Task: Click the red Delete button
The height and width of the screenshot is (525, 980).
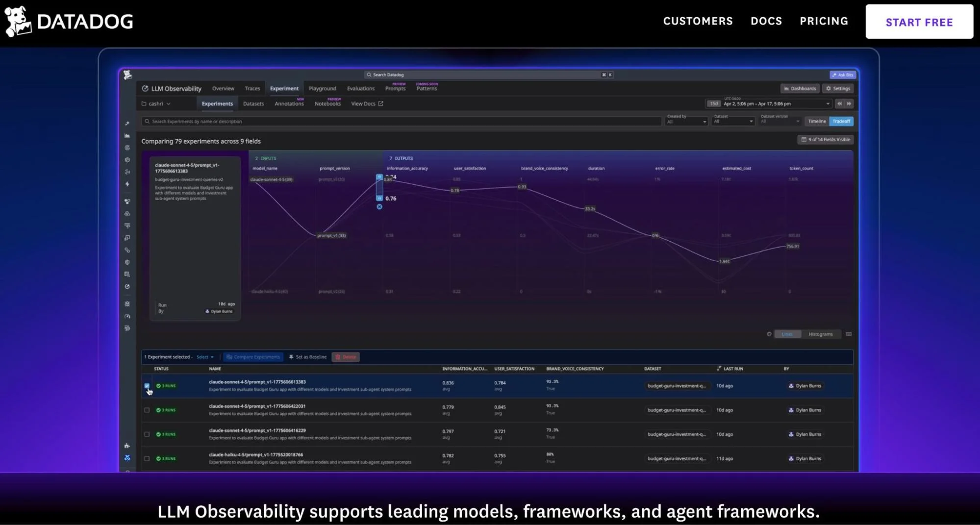Action: [x=346, y=357]
